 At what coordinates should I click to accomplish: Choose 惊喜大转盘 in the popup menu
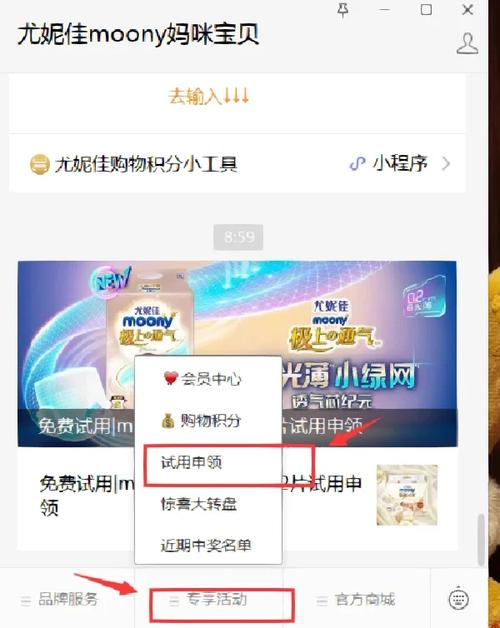click(199, 504)
